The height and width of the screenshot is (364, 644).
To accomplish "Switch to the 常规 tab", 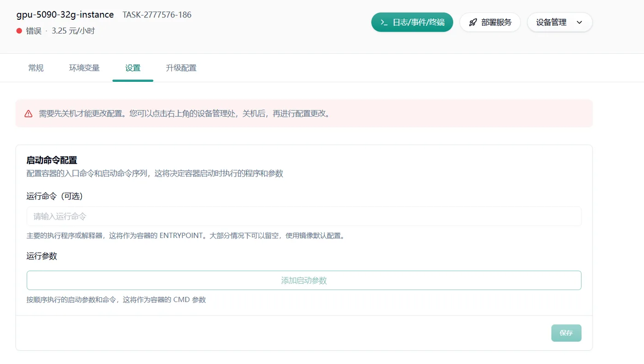I will click(x=36, y=68).
